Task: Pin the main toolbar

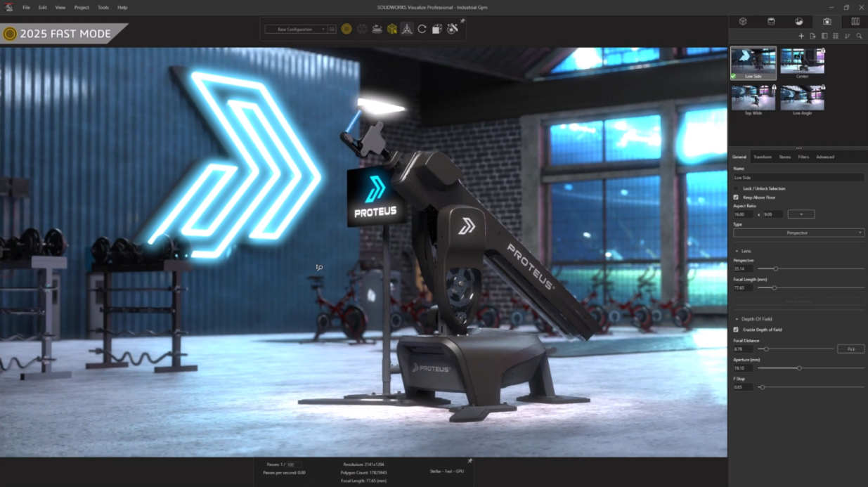Action: point(462,21)
